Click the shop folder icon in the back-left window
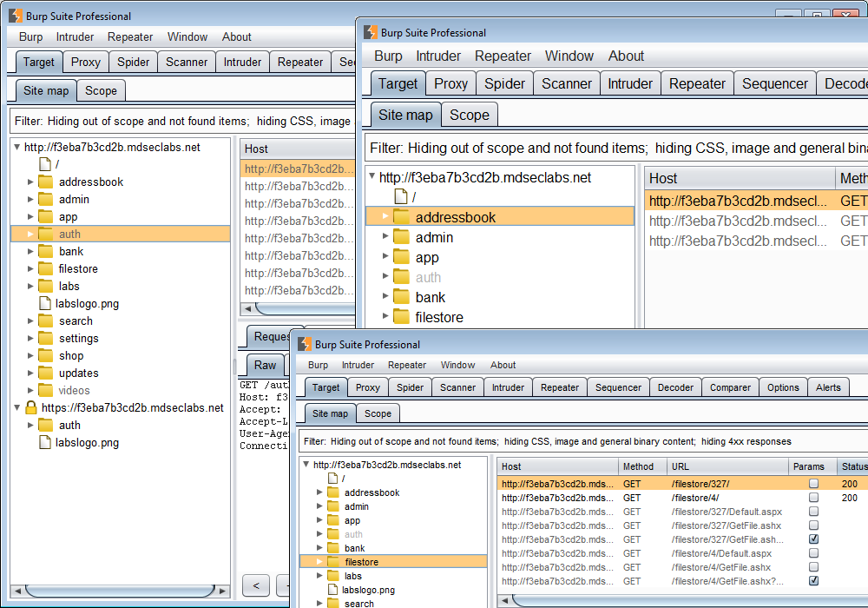 pos(45,355)
